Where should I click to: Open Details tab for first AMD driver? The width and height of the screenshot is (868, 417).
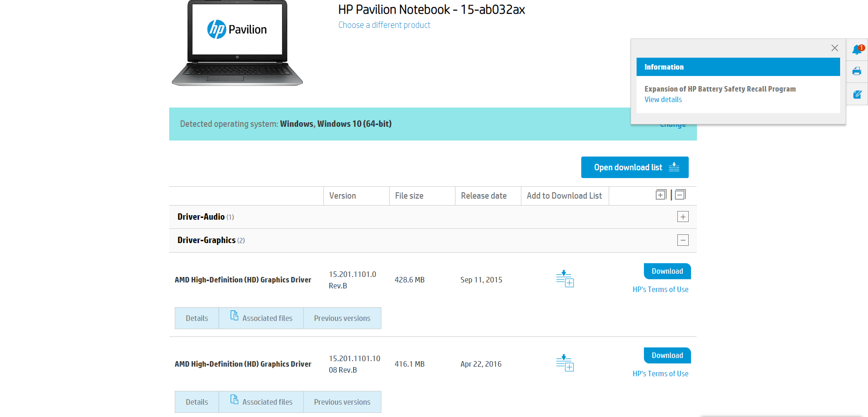tap(197, 318)
